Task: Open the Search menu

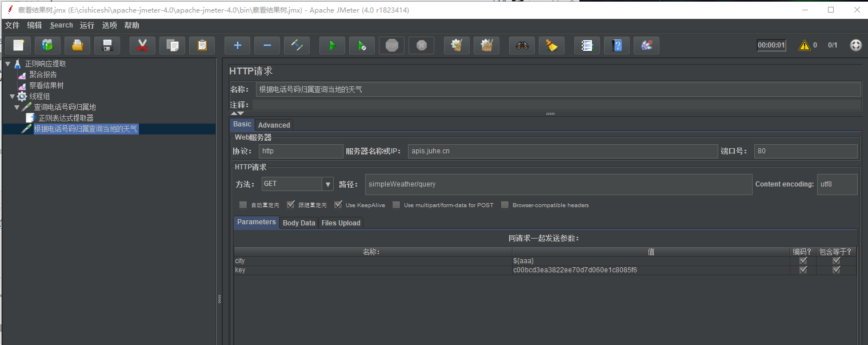Action: pos(61,25)
